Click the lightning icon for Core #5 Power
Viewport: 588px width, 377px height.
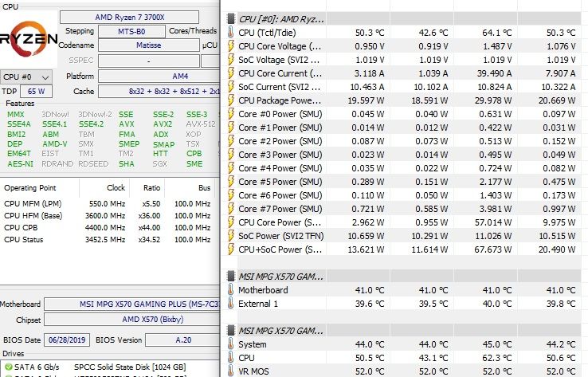(x=231, y=182)
